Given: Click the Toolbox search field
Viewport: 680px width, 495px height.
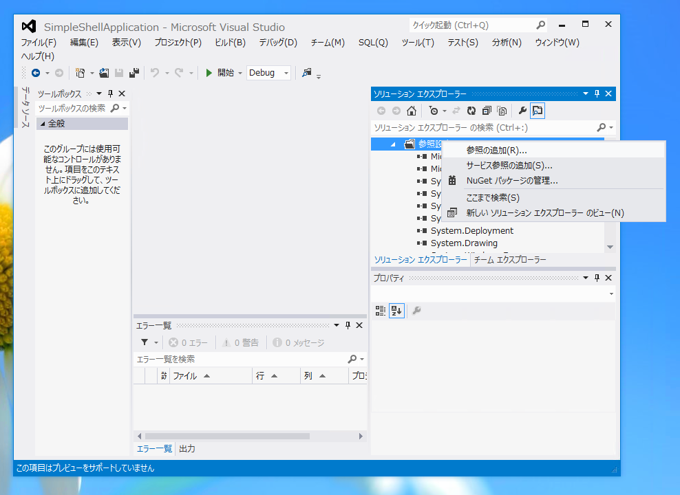Looking at the screenshot, I should [72, 108].
